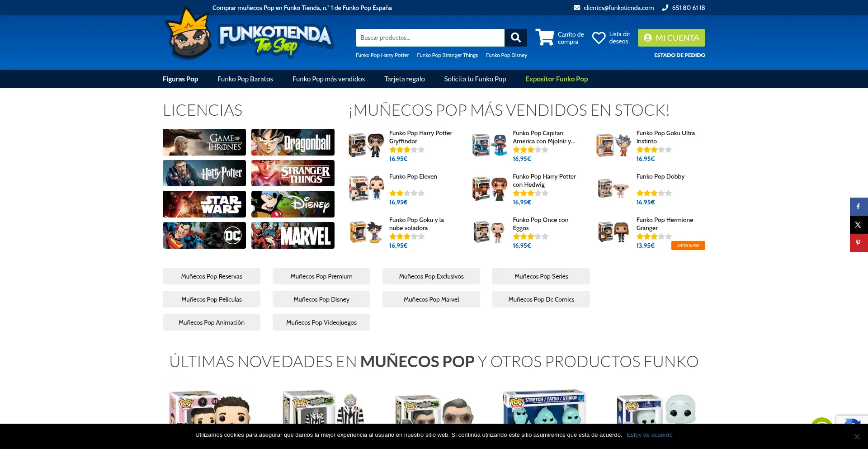The image size is (868, 449).
Task: Click Muñecos Pop Peliculas button
Action: 212,299
